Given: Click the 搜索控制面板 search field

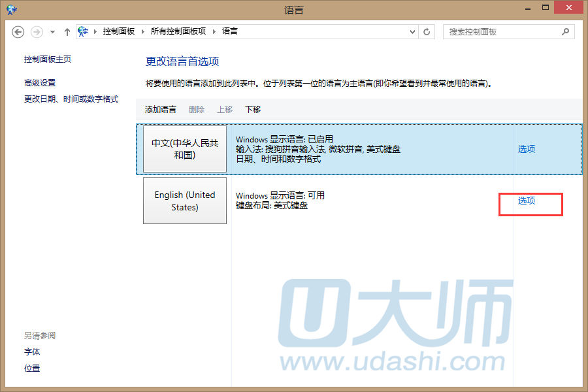Looking at the screenshot, I should tap(500, 31).
